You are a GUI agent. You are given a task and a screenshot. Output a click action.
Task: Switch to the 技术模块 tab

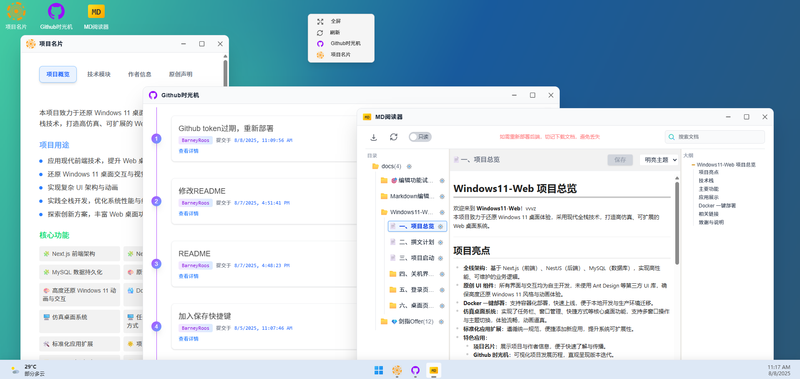click(x=99, y=74)
